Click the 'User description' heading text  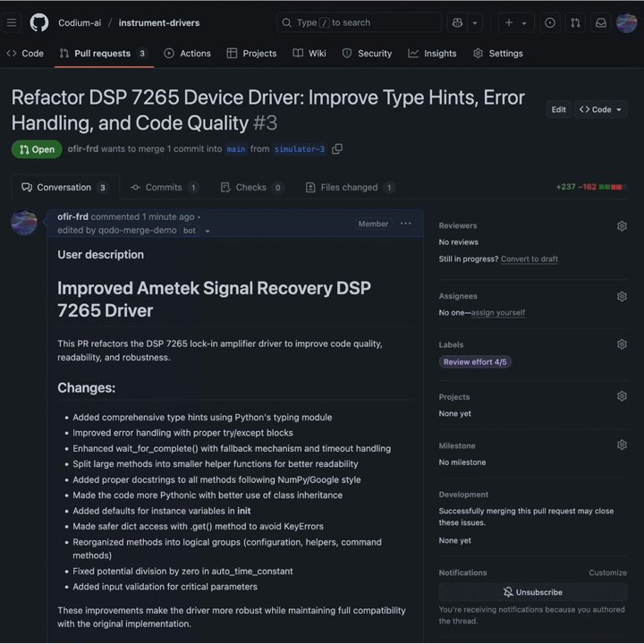[100, 255]
